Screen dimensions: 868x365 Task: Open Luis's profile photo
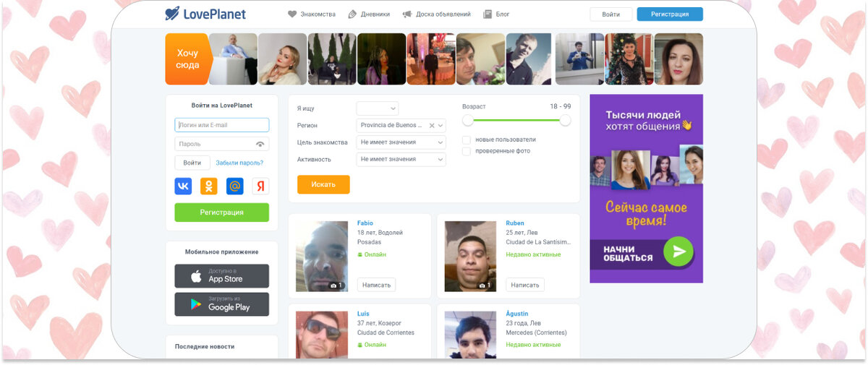click(x=322, y=335)
